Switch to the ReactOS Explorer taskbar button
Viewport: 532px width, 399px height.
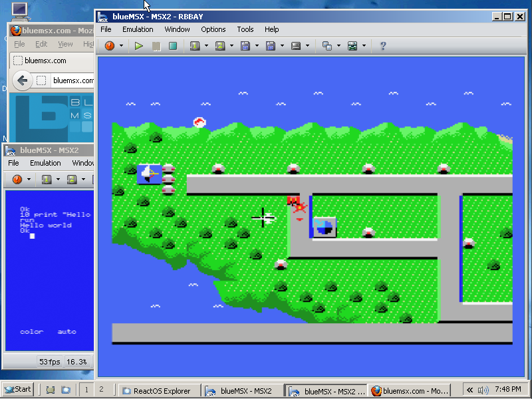tap(157, 390)
